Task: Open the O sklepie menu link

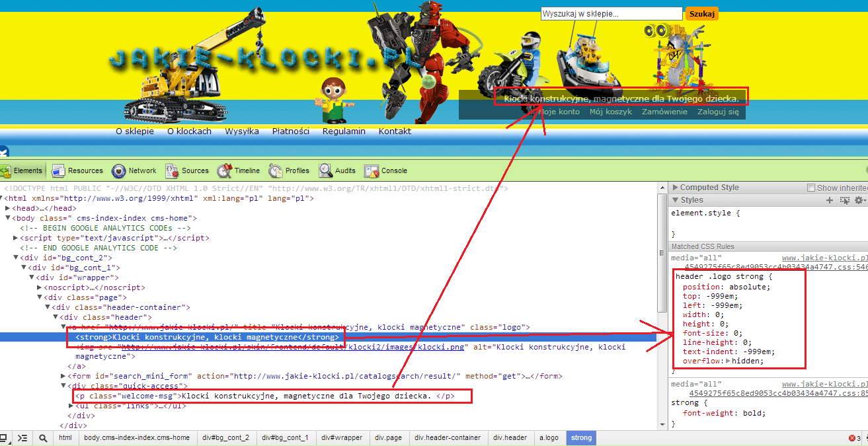Action: (x=135, y=131)
